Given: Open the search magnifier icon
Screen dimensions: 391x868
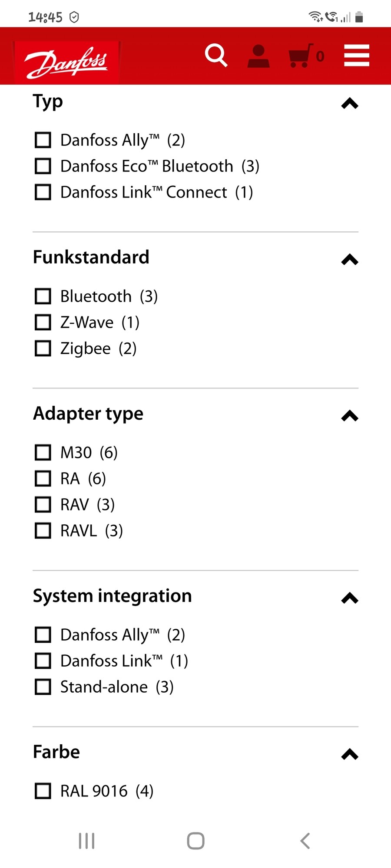Looking at the screenshot, I should tap(216, 55).
